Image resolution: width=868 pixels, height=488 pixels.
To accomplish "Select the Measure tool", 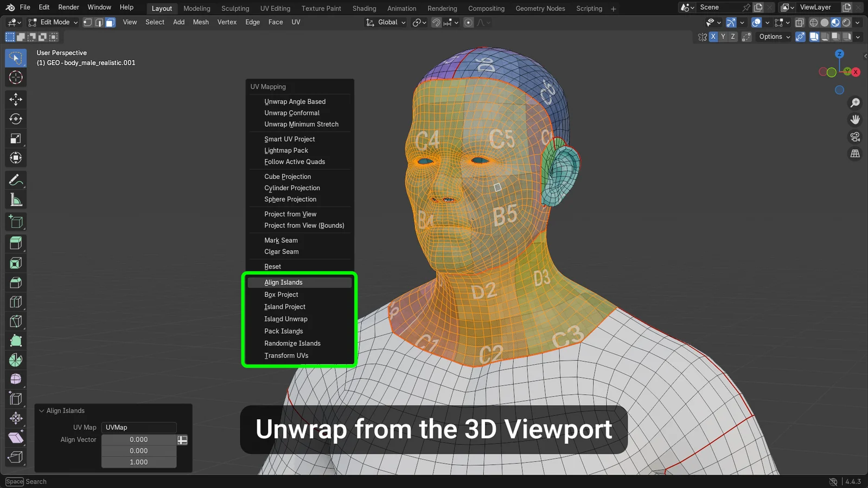I will point(16,199).
